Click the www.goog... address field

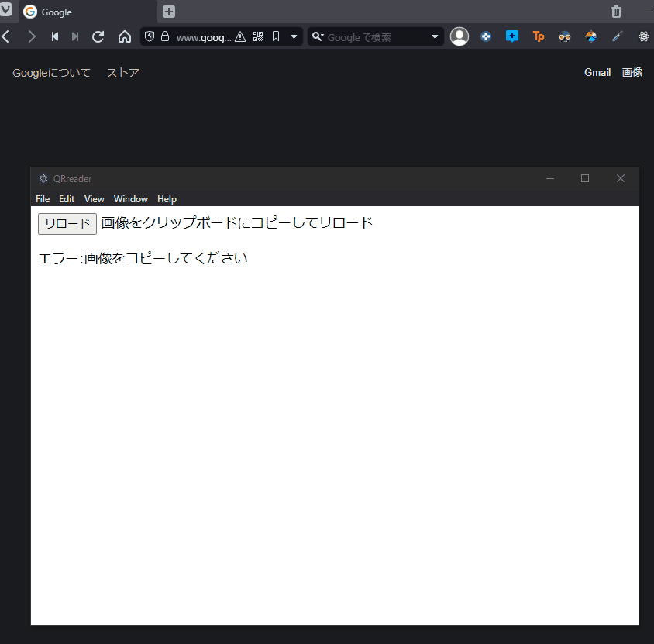tap(204, 37)
